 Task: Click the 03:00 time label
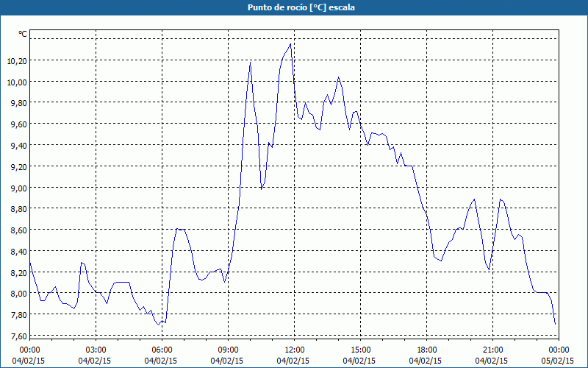pos(96,350)
